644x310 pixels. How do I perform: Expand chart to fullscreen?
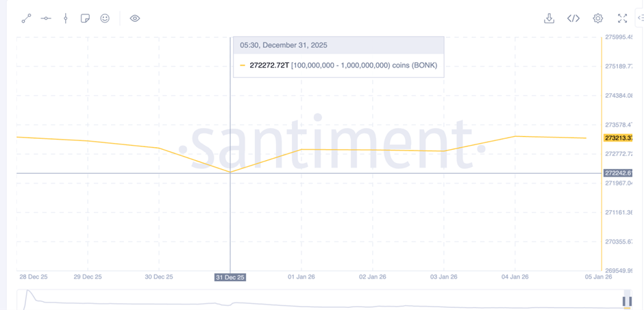point(622,18)
